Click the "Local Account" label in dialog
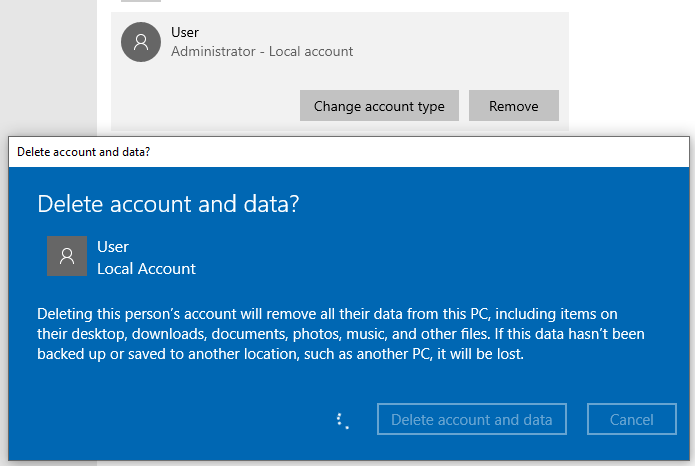 click(x=146, y=268)
